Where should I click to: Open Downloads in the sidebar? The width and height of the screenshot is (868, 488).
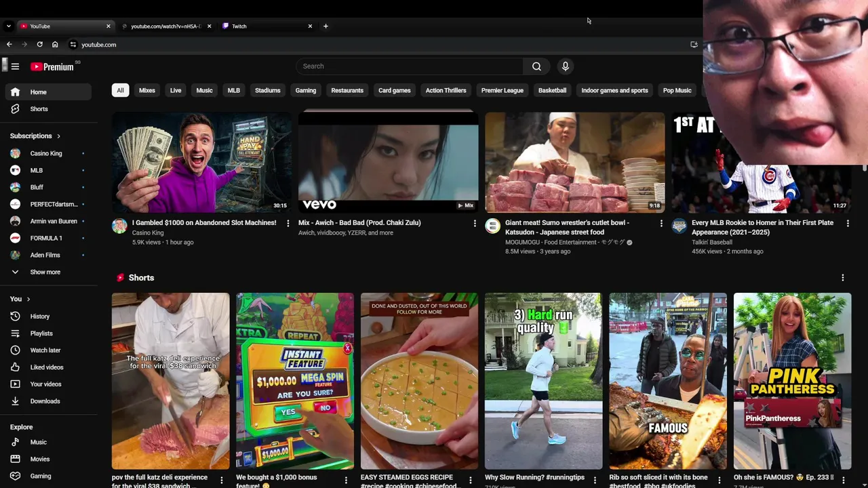pos(47,401)
